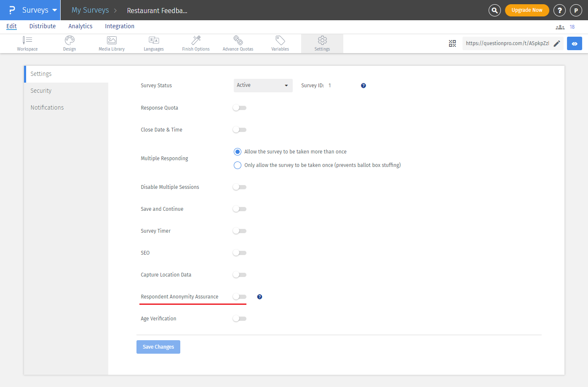Switch to the Distribute menu
Viewport: 588px width, 387px height.
(x=42, y=26)
